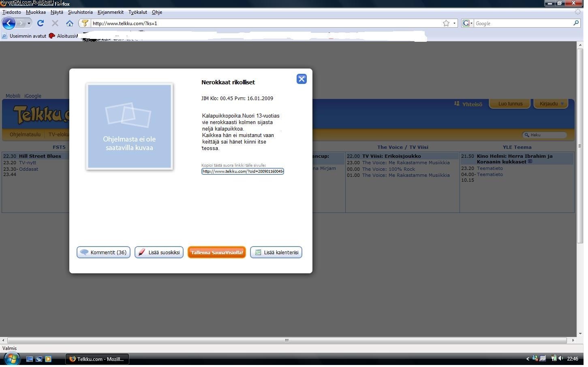
Task: Expand the Kirjaudu login dropdown
Action: click(x=551, y=104)
